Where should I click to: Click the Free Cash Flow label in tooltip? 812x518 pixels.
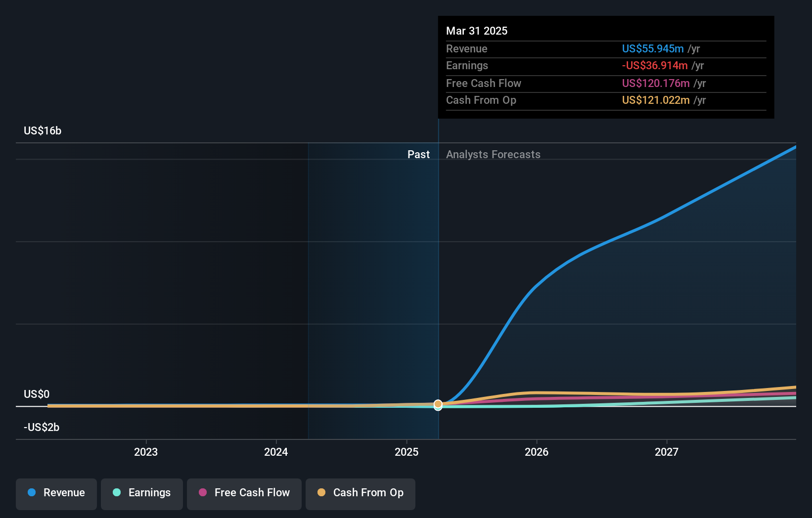pyautogui.click(x=484, y=83)
